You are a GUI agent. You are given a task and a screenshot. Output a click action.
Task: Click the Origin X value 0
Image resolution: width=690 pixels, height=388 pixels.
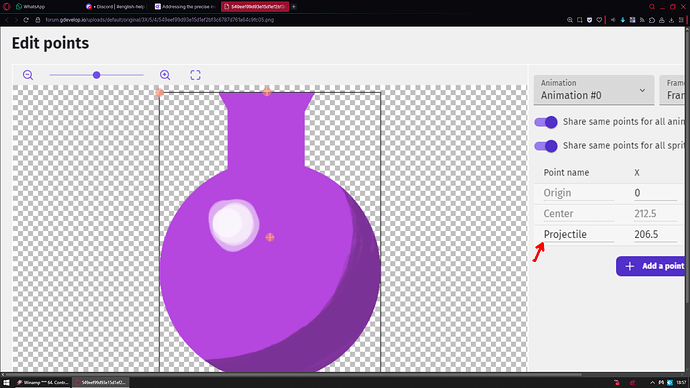pos(655,193)
